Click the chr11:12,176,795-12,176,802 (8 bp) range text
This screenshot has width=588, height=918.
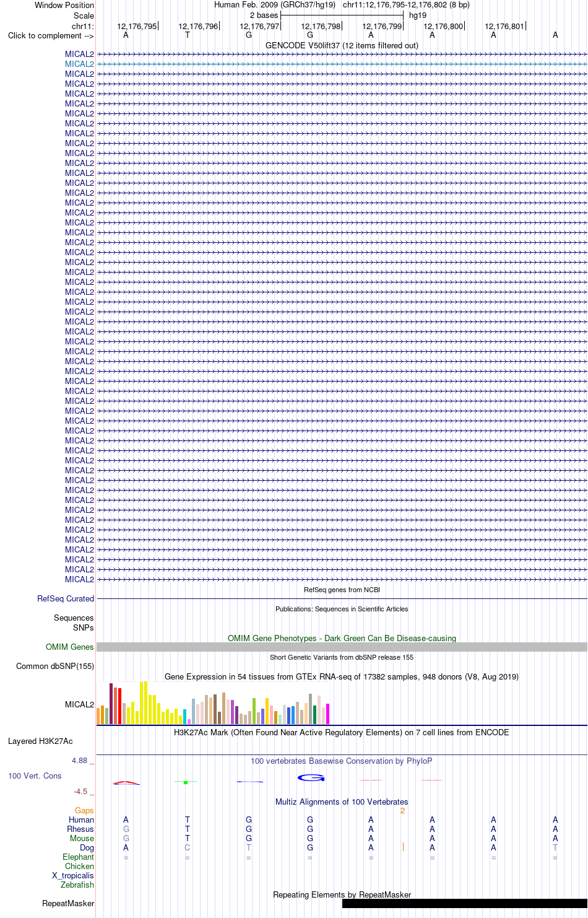pyautogui.click(x=406, y=5)
